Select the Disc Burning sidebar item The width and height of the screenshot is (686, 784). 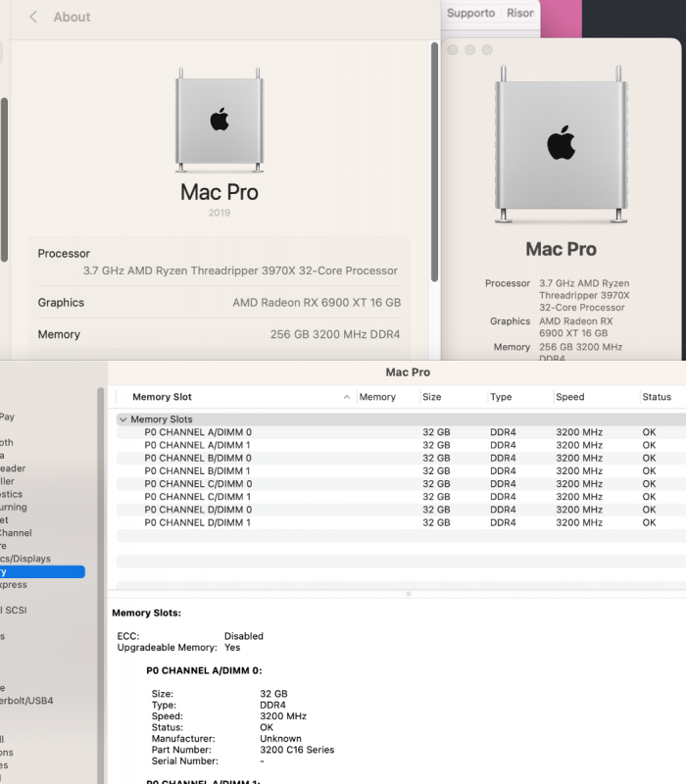pyautogui.click(x=14, y=507)
